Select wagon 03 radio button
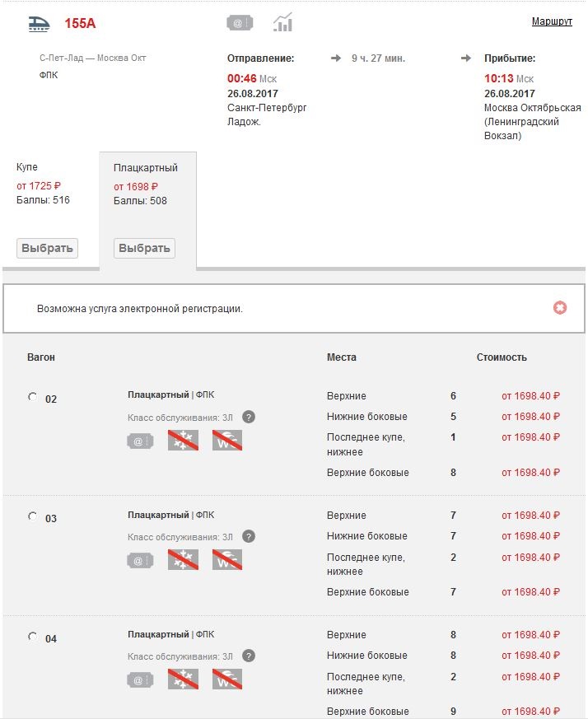Viewport: 588px width, 719px height. coord(33,516)
